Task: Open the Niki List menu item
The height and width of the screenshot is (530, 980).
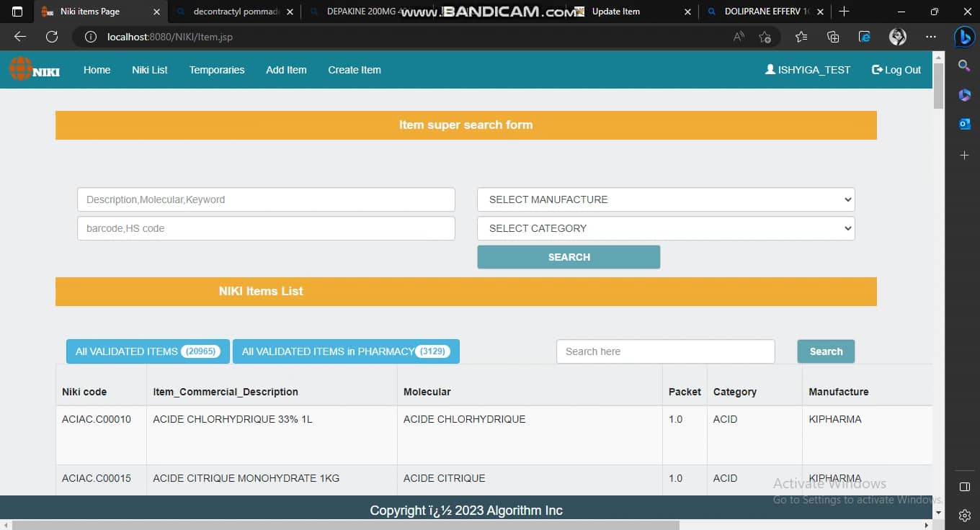Action: click(x=150, y=70)
